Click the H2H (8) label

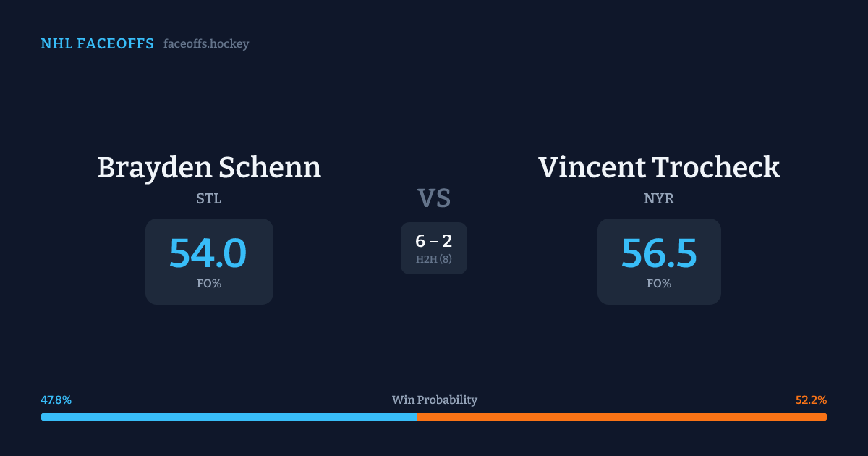[x=434, y=259]
